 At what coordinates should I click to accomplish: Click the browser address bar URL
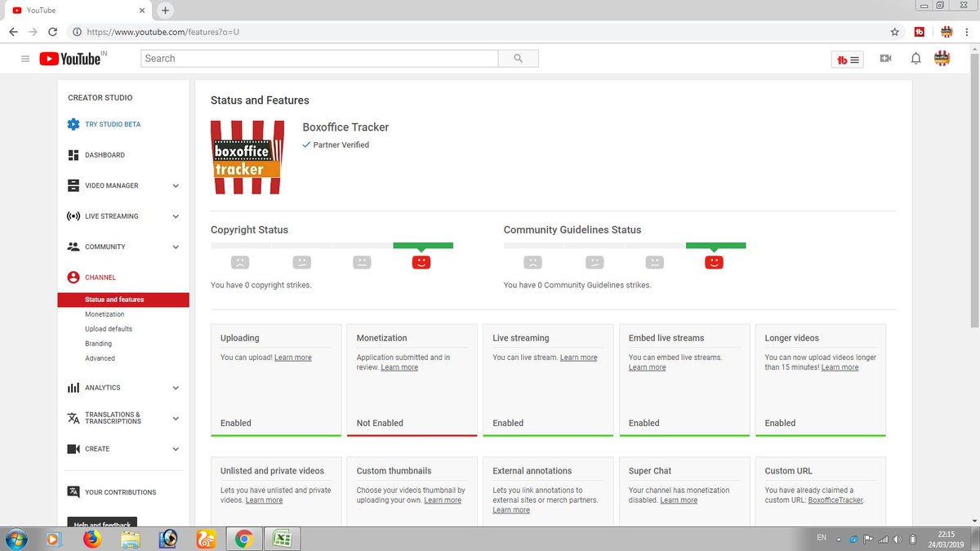tap(163, 32)
